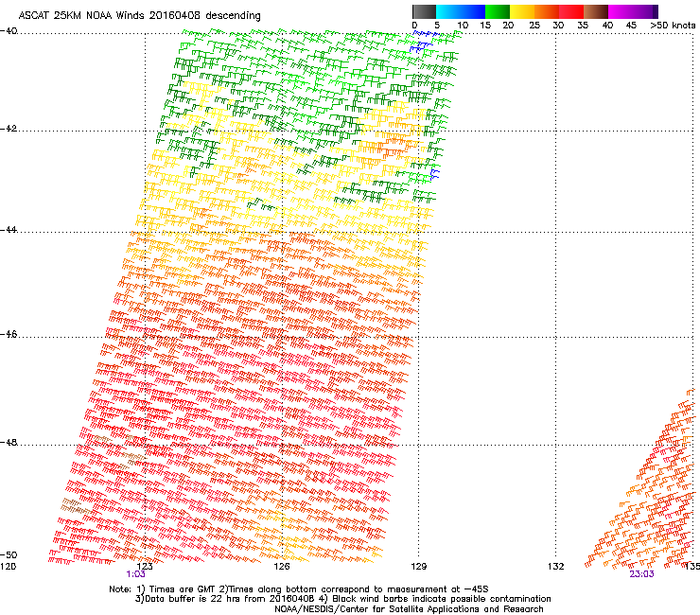Click the '>50 knots' legend label
Viewport: 700px width, 615px height.
tap(673, 26)
